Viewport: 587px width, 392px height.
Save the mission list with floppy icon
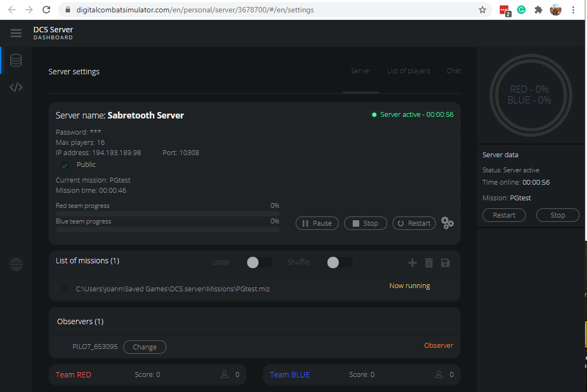click(445, 263)
